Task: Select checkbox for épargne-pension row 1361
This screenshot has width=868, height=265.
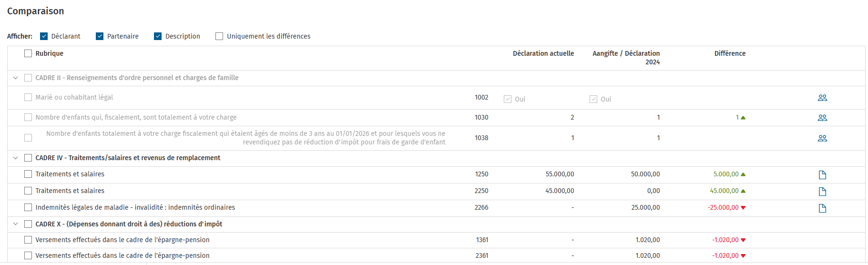Action: point(28,240)
